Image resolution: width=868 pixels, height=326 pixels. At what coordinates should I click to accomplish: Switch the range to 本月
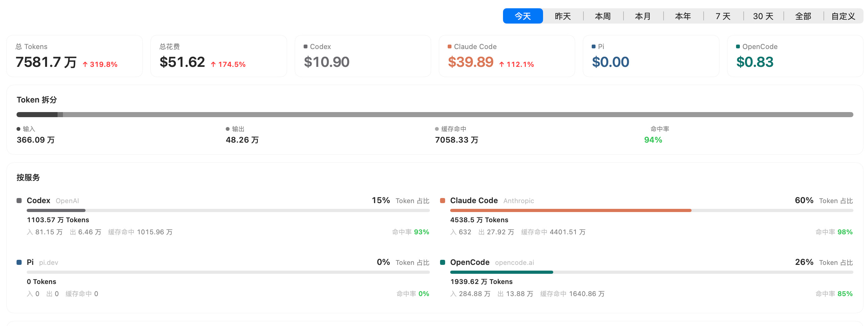pyautogui.click(x=643, y=16)
